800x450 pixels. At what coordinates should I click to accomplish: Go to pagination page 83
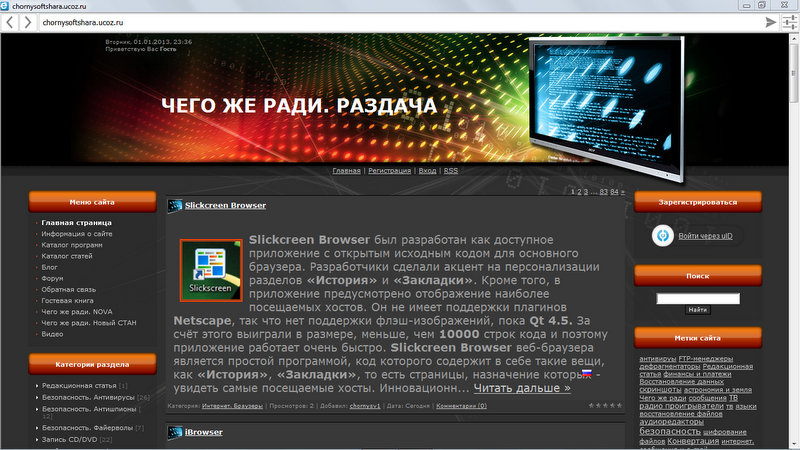604,192
